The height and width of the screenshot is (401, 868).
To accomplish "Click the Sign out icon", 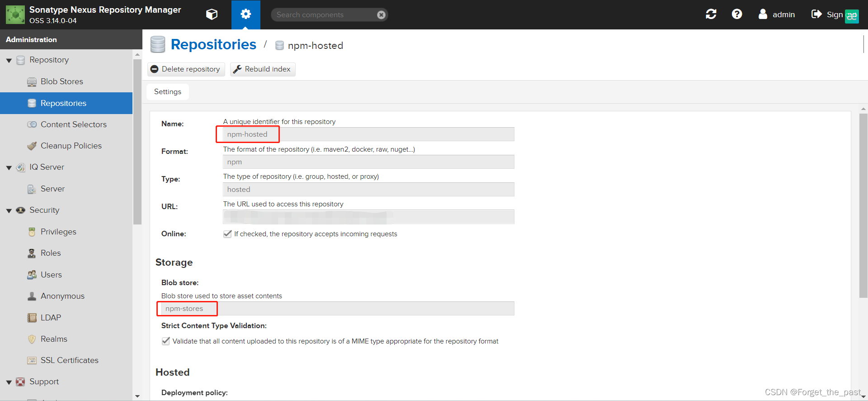I will [x=816, y=14].
